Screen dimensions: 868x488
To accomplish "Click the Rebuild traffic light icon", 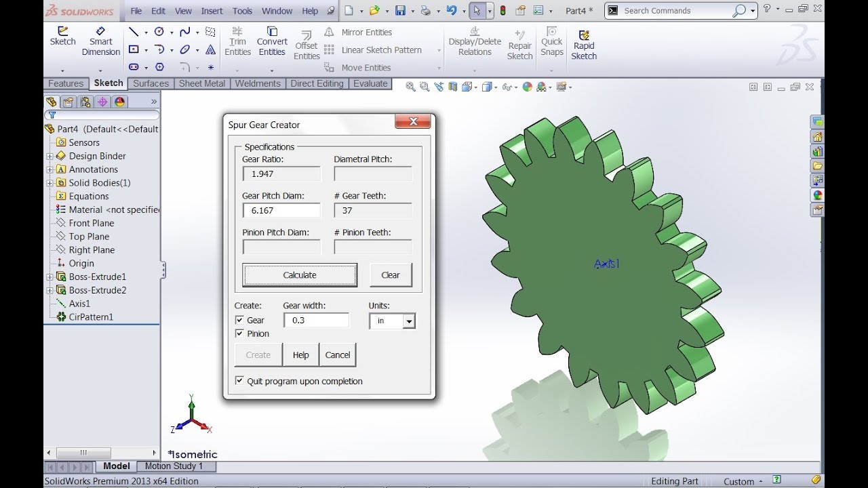I will (503, 10).
